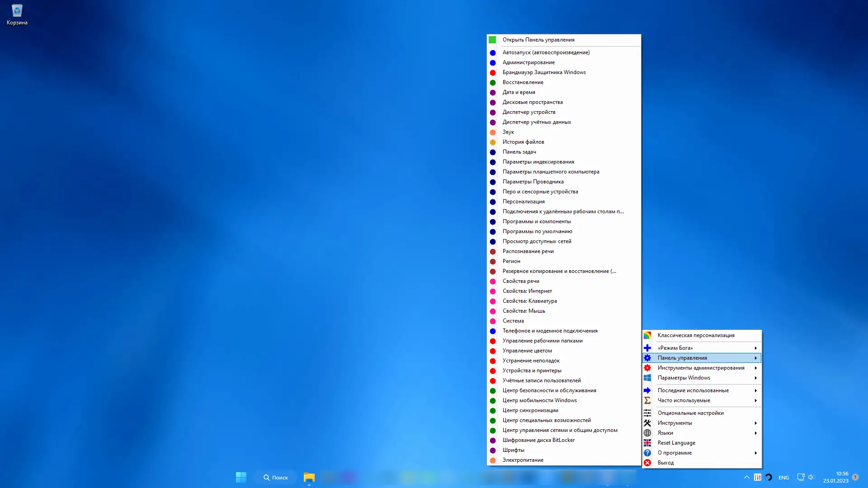Click the rainbow icon for Классическая персонализация
The image size is (868, 488).
(x=648, y=335)
